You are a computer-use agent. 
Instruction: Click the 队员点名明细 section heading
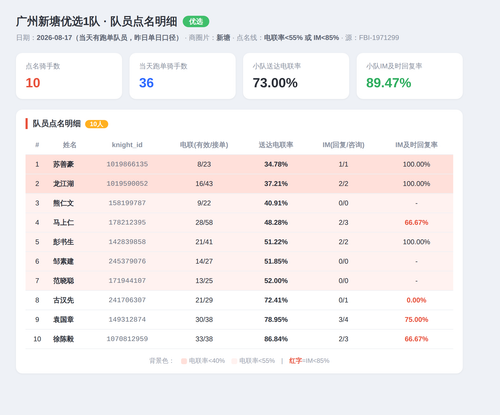click(x=56, y=124)
